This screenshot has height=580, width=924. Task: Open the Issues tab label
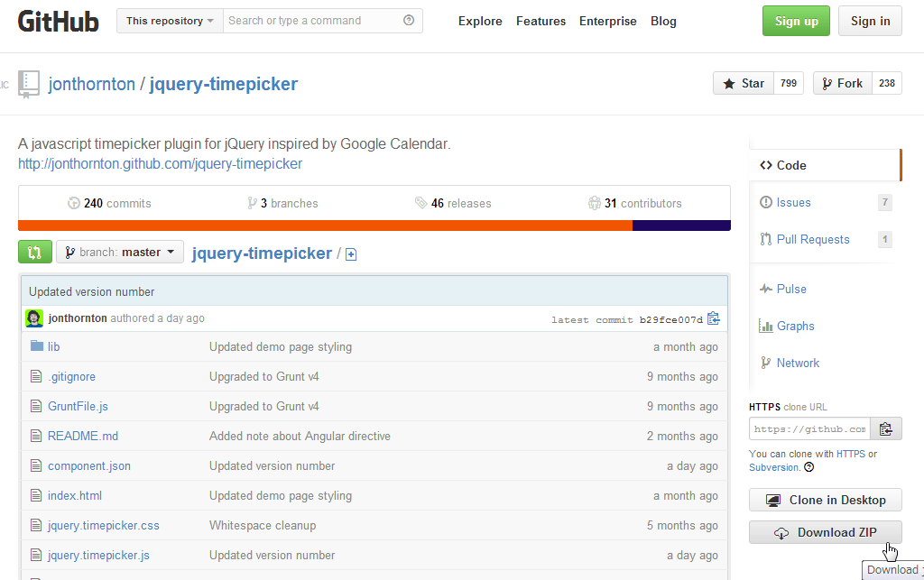click(x=793, y=203)
